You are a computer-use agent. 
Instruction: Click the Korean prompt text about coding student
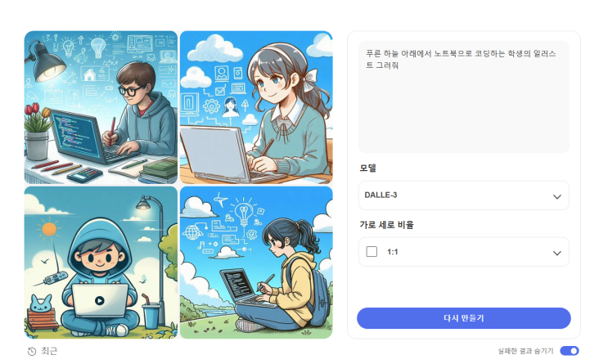(461, 60)
